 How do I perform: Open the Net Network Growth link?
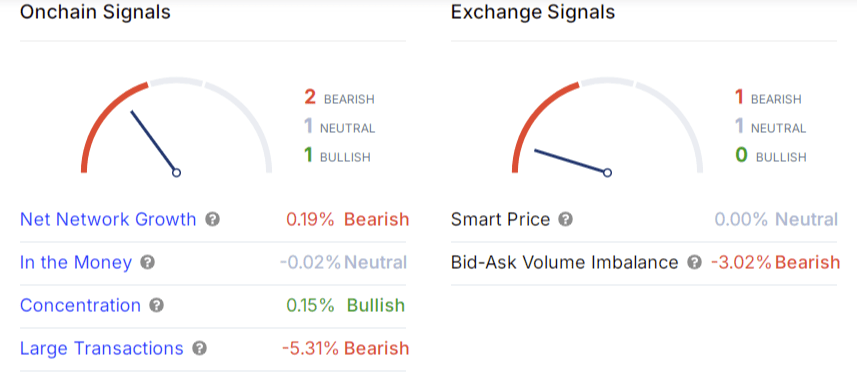pyautogui.click(x=108, y=220)
